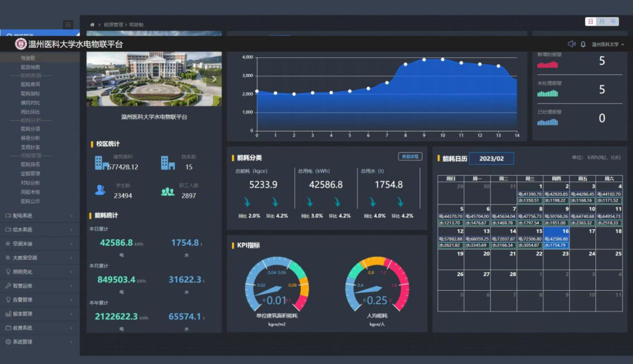Image resolution: width=633 pixels, height=364 pixels.
Task: Select calendar day 10 showing 电:64740.68
Action: point(583,216)
